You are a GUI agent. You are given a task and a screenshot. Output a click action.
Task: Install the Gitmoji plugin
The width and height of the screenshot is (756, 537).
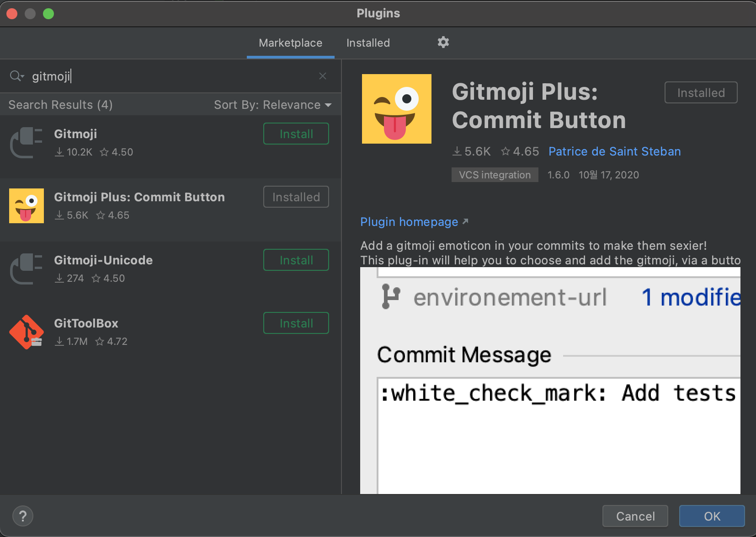296,134
